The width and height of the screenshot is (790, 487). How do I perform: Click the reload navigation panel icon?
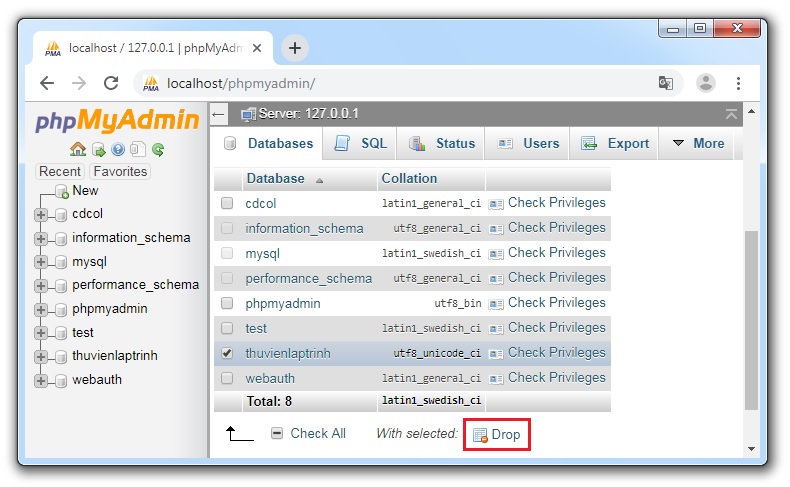[158, 150]
